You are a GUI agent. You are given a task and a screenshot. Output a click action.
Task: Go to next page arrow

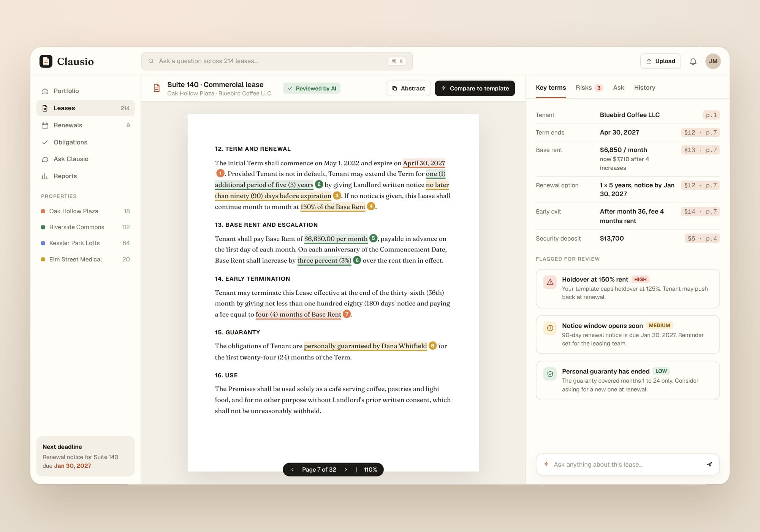[346, 470]
